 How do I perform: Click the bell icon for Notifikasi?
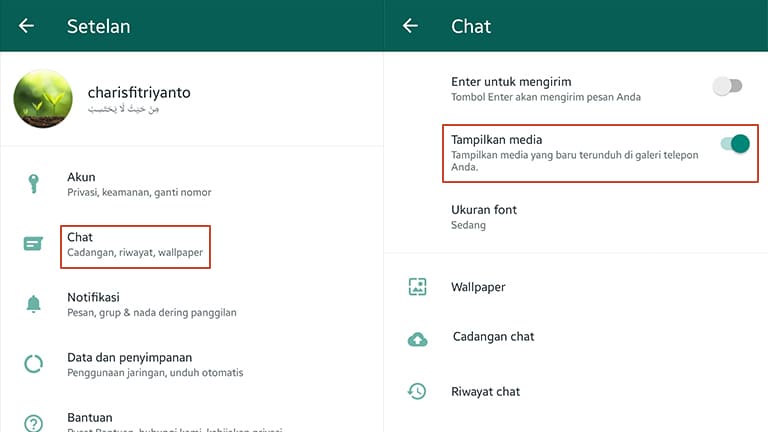pos(33,304)
